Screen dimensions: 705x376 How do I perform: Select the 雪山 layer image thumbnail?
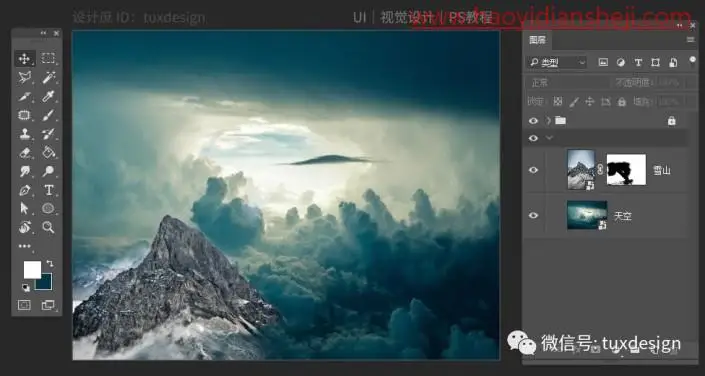pos(581,170)
